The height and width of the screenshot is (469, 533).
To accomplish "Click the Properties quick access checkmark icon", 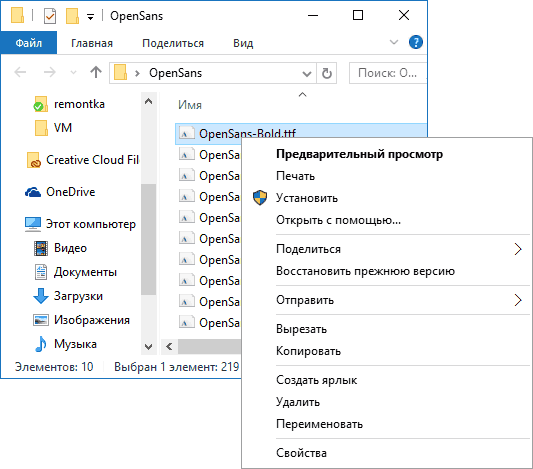I will (50, 16).
